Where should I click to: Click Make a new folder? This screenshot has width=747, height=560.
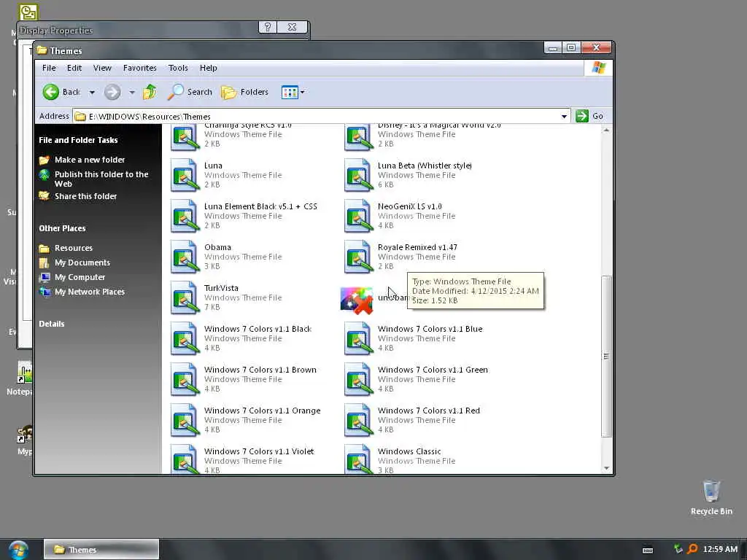tap(90, 160)
